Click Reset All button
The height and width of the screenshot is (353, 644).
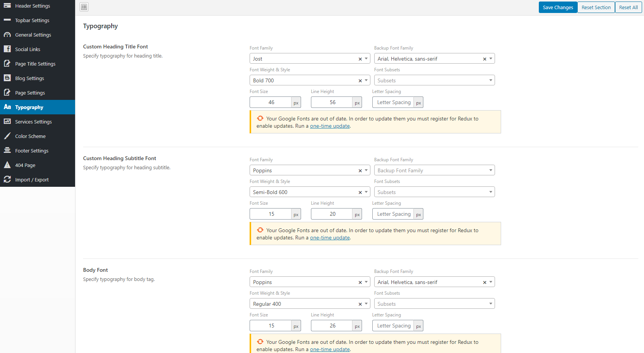click(628, 7)
